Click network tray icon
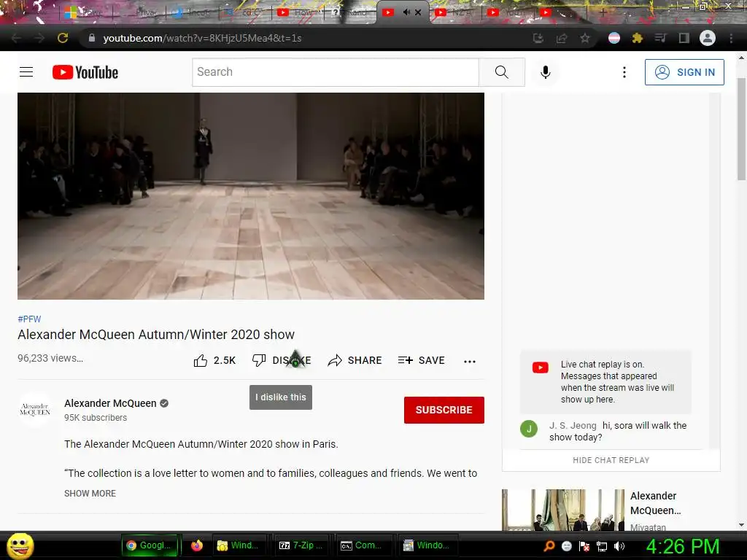747x560 pixels. tap(602, 546)
